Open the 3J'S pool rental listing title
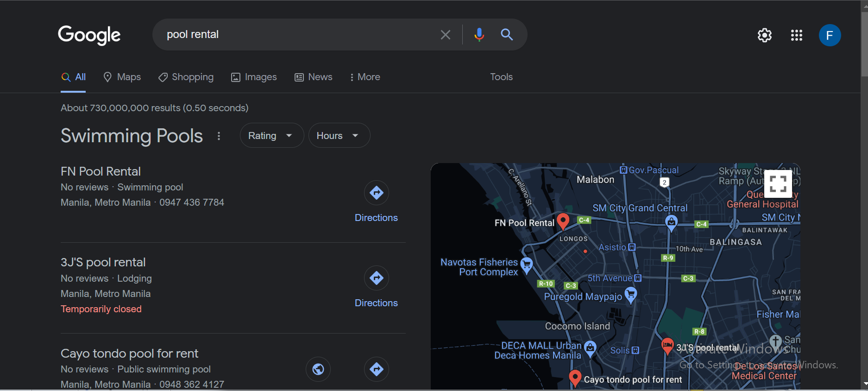This screenshot has height=391, width=868. pos(103,262)
